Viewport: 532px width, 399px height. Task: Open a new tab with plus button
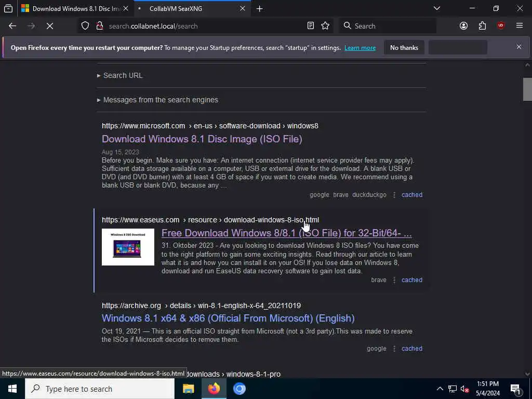[260, 9]
